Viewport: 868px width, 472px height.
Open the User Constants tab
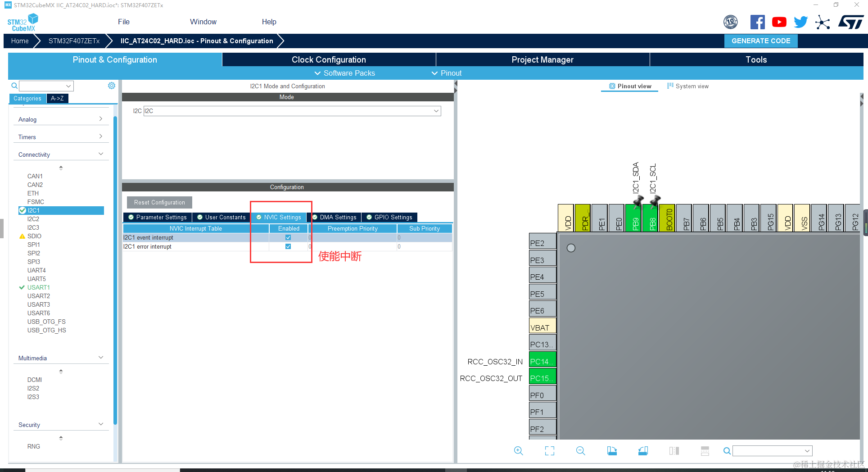tap(222, 217)
